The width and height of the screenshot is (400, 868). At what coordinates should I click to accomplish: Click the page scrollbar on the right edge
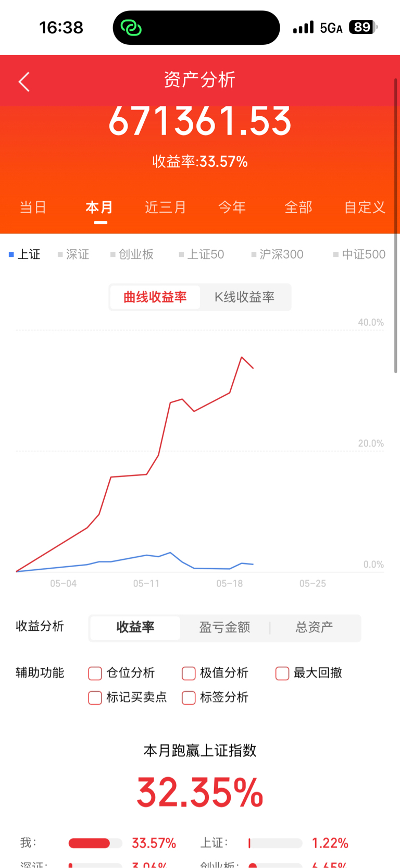[396, 226]
